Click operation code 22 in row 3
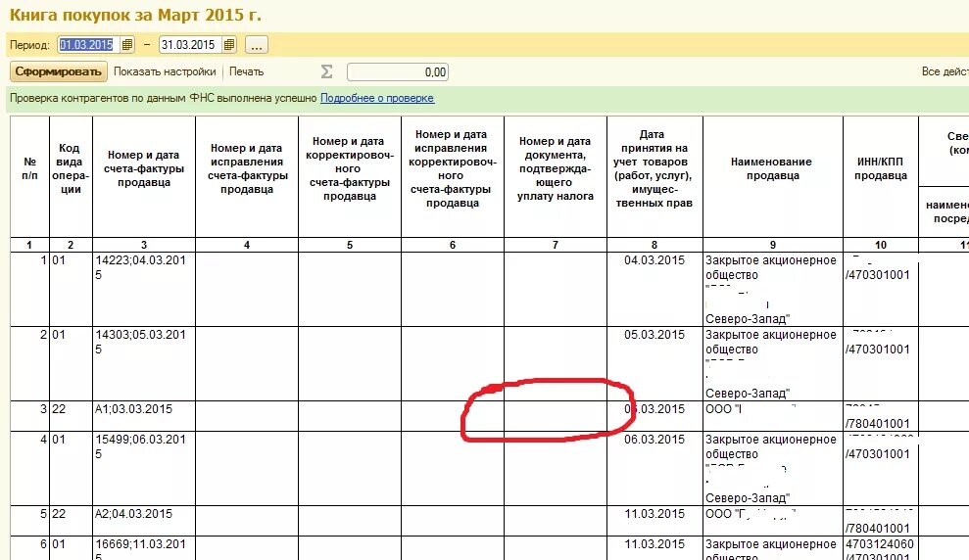Viewport: 969px width, 560px height. coord(58,409)
